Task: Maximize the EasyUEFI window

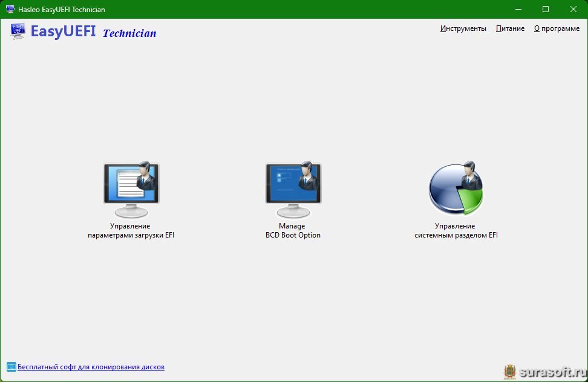Action: (546, 9)
